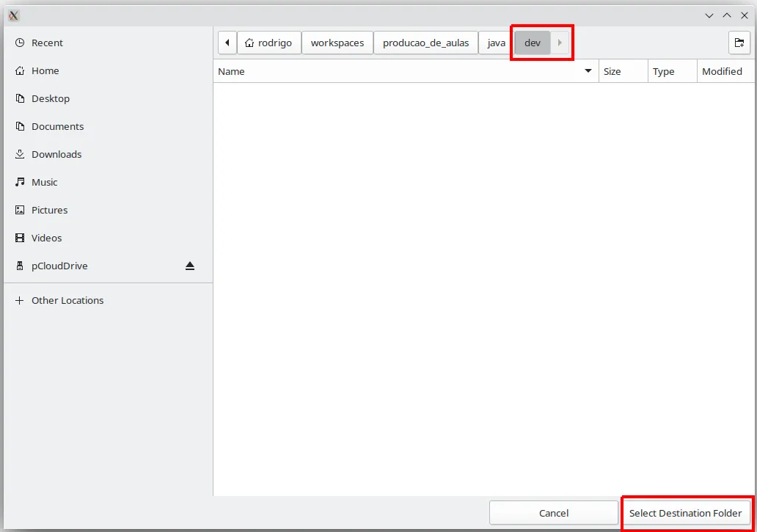Go to the java path segment
The height and width of the screenshot is (532, 757).
coord(497,43)
